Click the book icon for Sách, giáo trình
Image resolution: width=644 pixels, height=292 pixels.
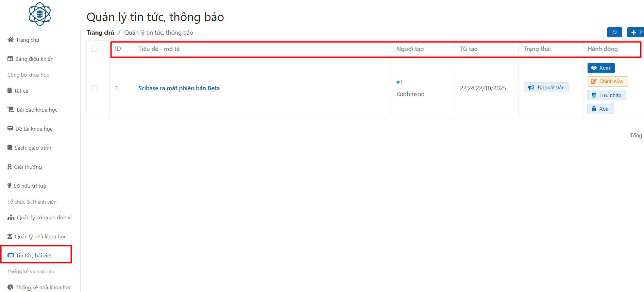click(x=10, y=147)
